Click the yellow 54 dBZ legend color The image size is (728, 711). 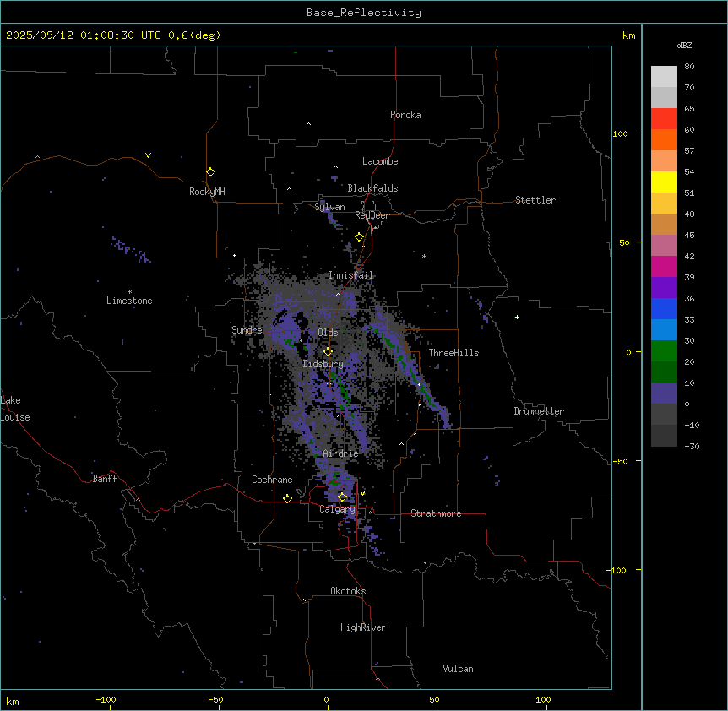[x=664, y=182]
